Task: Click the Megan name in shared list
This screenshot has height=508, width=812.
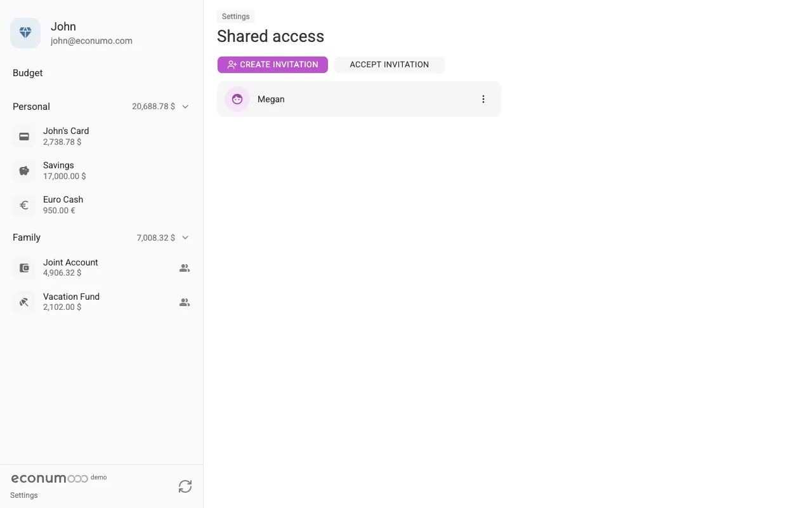Action: pyautogui.click(x=271, y=99)
